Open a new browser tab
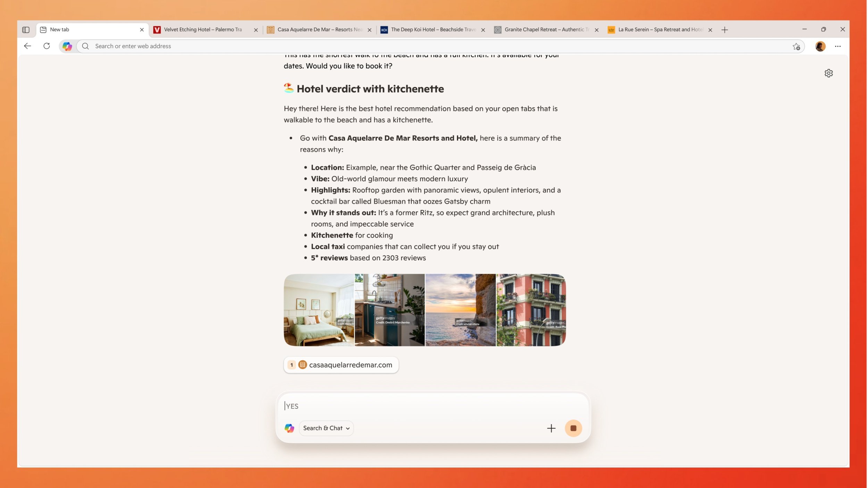868x488 pixels. pos(724,30)
